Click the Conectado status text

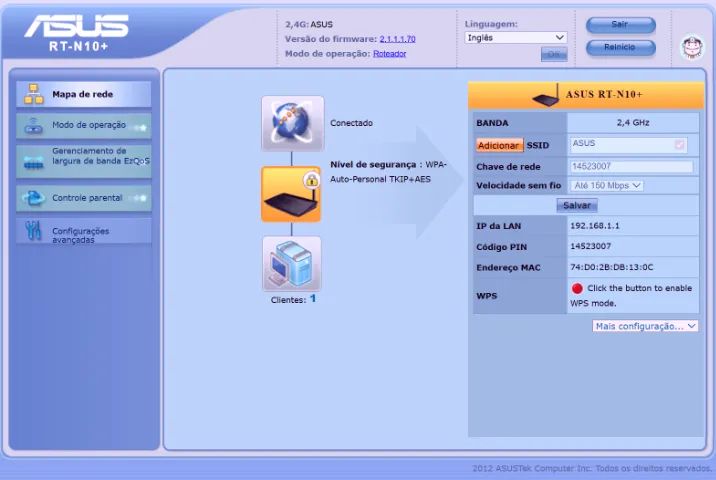pos(352,123)
